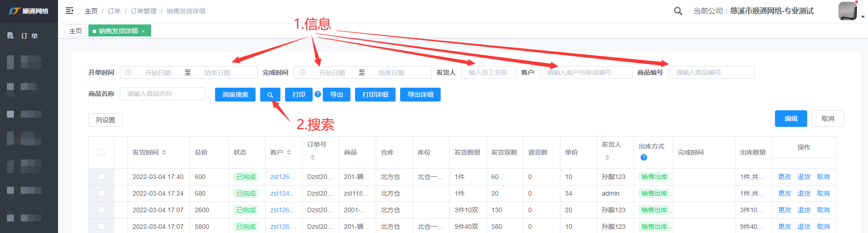This screenshot has width=868, height=233.
Task: Click the 高级搜索 button
Action: point(235,95)
